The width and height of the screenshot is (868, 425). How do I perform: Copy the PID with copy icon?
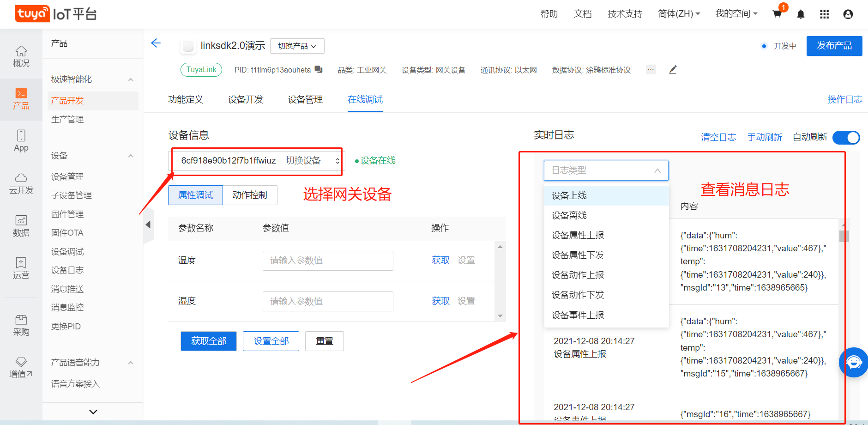(319, 69)
